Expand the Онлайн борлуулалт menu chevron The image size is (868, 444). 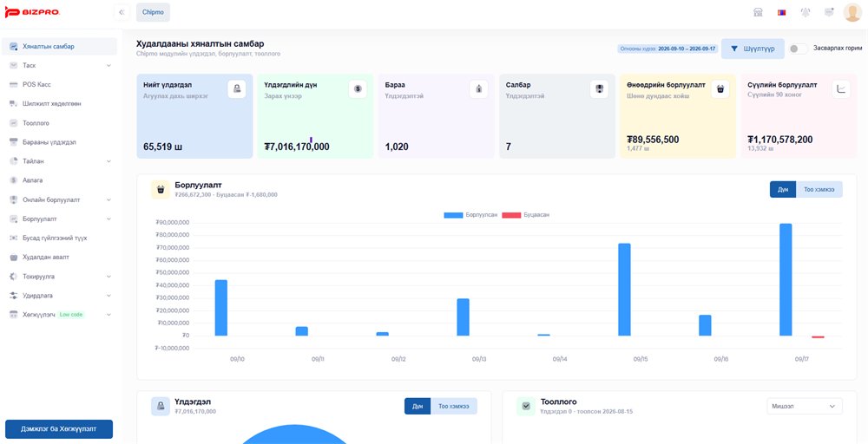pos(108,199)
